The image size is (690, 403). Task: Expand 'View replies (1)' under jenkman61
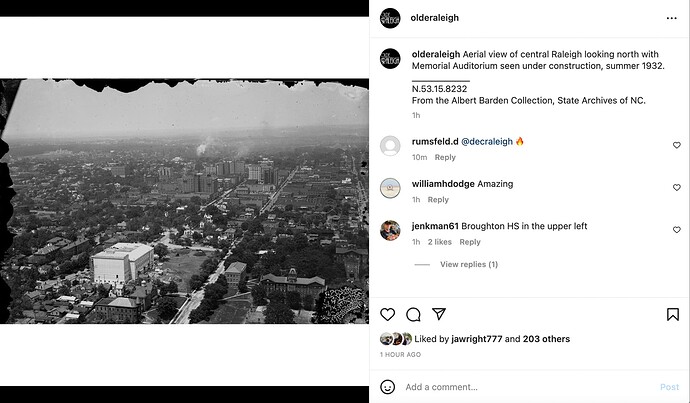coord(469,264)
